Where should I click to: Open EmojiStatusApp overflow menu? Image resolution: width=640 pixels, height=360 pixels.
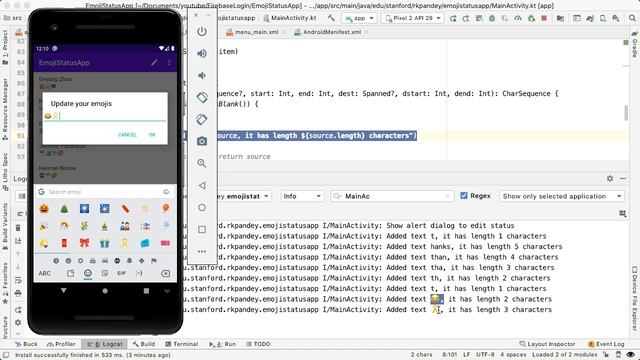[x=169, y=62]
